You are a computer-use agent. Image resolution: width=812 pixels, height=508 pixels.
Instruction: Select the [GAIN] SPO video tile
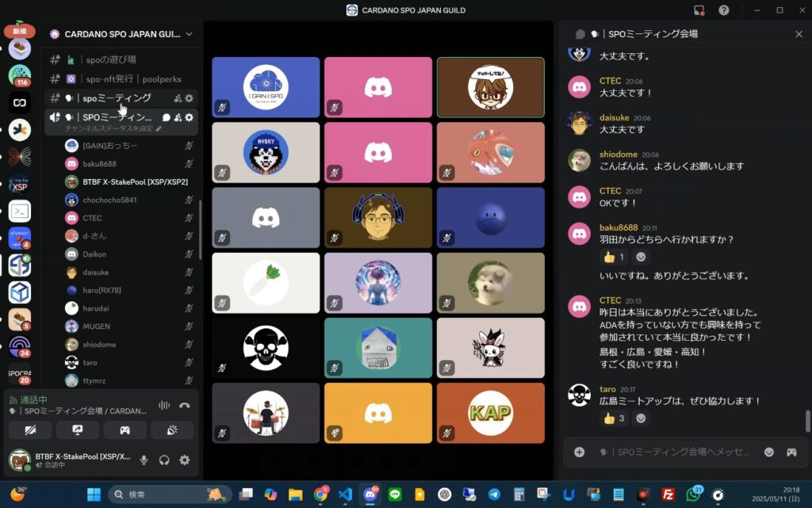point(266,87)
